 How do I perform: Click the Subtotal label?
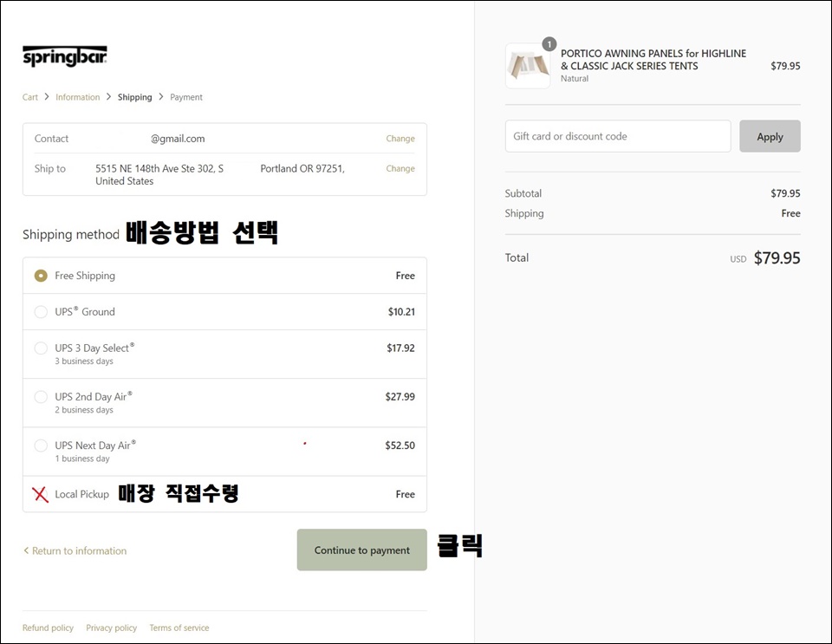tap(523, 193)
